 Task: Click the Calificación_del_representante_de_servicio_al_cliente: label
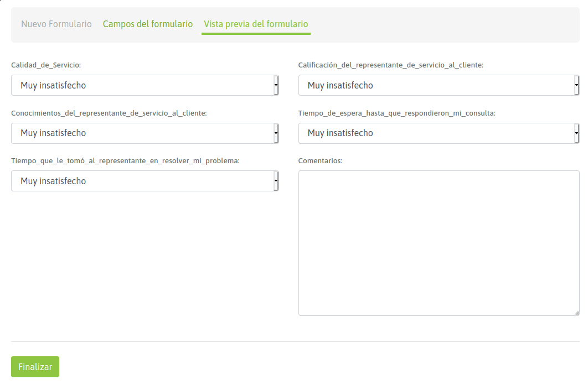(391, 65)
